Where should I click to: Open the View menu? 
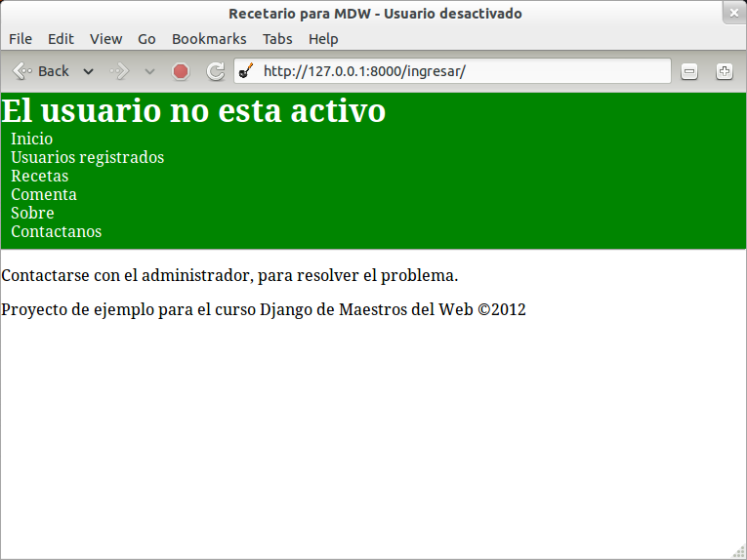(x=105, y=39)
